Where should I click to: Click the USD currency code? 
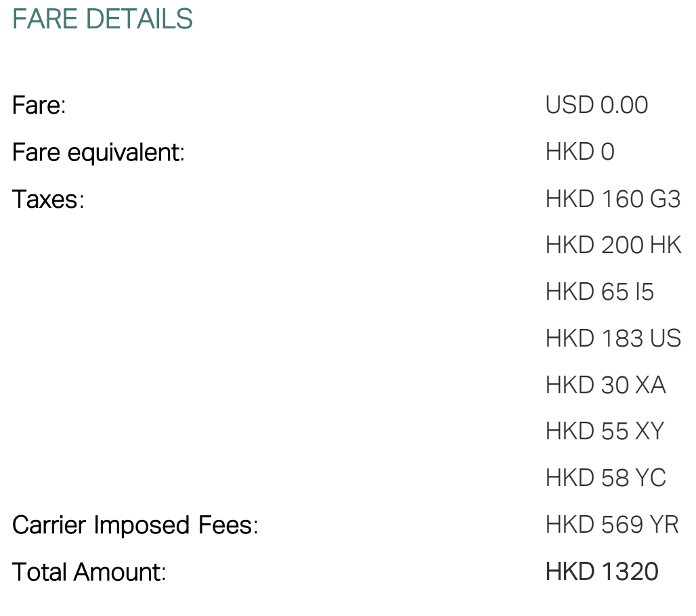(570, 106)
